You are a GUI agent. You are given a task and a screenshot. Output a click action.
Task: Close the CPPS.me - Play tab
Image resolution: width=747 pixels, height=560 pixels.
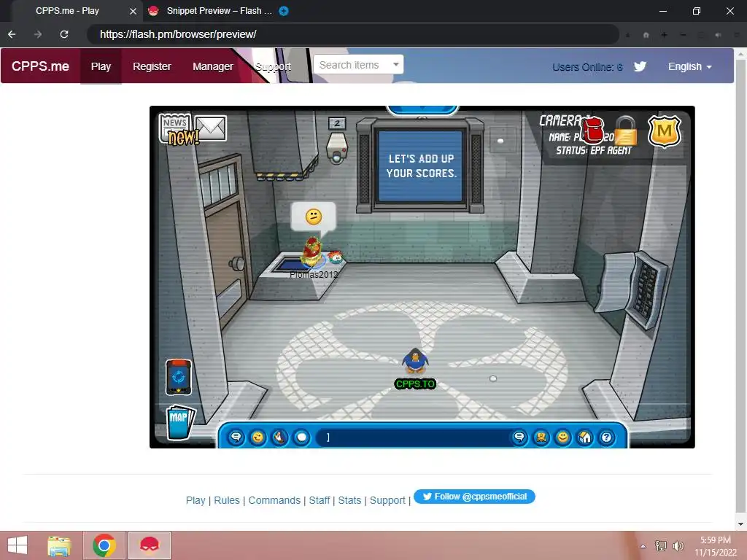click(133, 11)
